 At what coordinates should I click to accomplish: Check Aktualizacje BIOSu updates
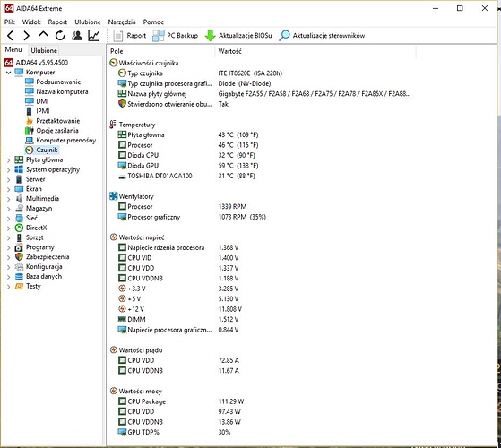(238, 36)
